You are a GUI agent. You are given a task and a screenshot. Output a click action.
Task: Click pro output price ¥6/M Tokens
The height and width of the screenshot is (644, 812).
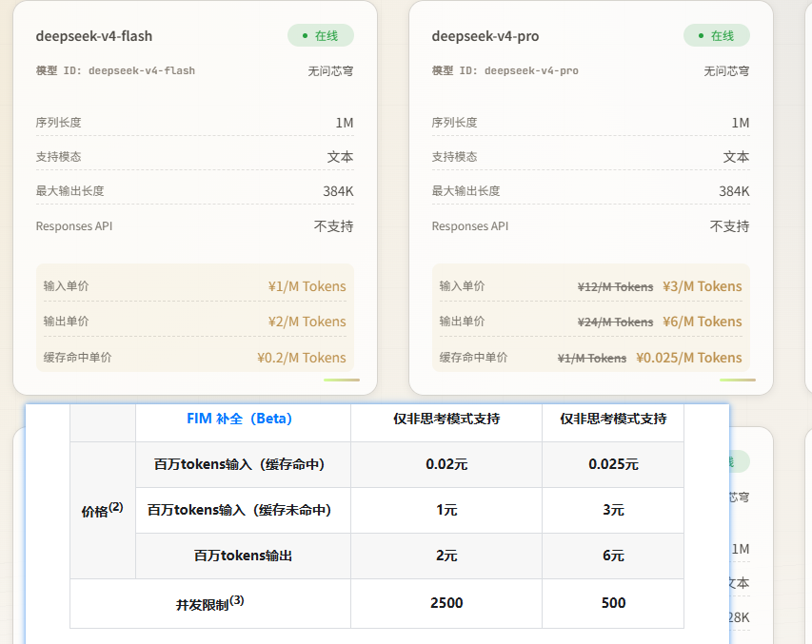click(703, 322)
